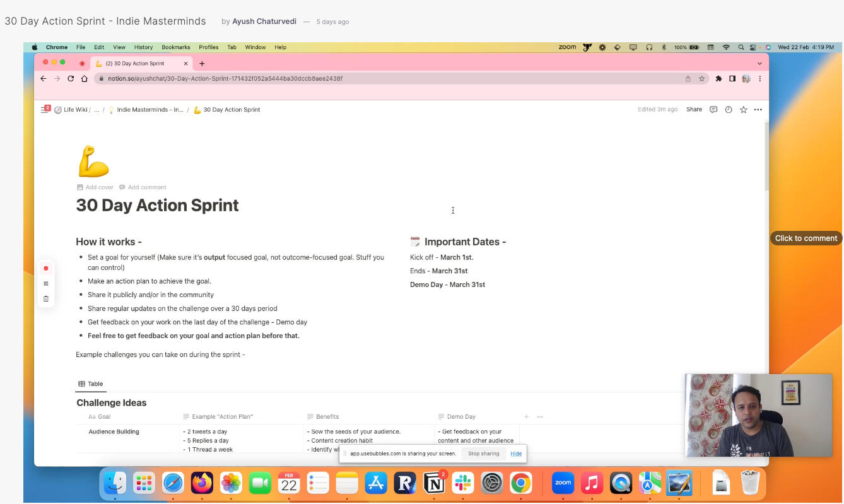Screen dimensions: 844x504
Task: Open page updates history clock icon
Action: click(729, 110)
